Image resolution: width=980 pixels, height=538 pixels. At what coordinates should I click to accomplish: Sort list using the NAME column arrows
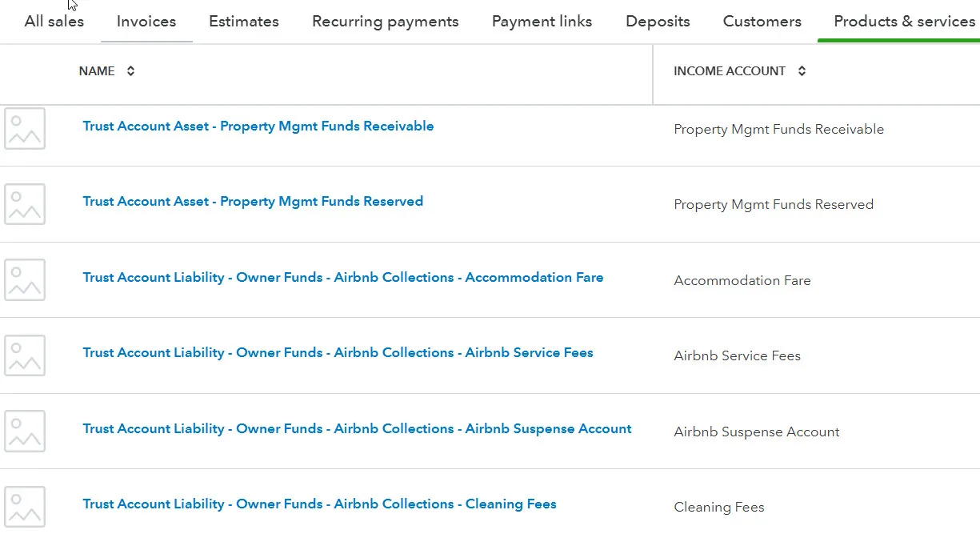click(x=130, y=71)
